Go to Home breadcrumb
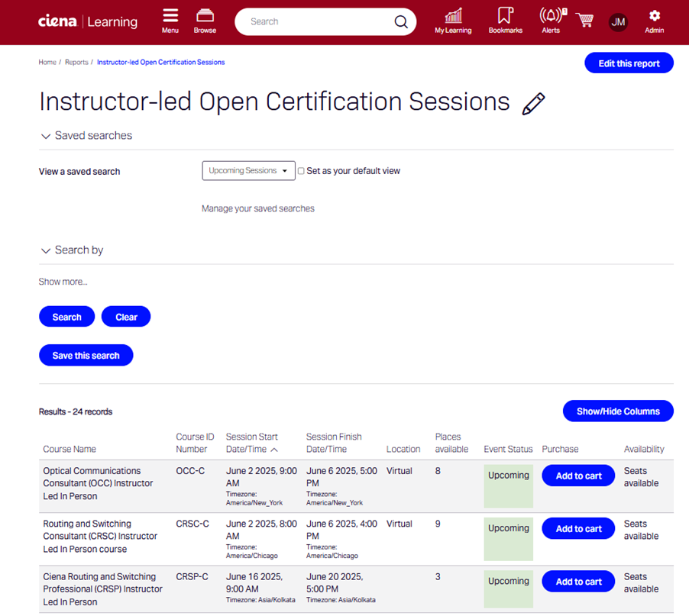 click(47, 63)
